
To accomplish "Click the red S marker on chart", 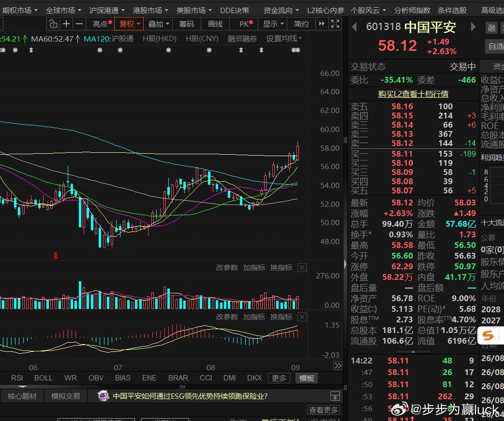I will pos(56,256).
